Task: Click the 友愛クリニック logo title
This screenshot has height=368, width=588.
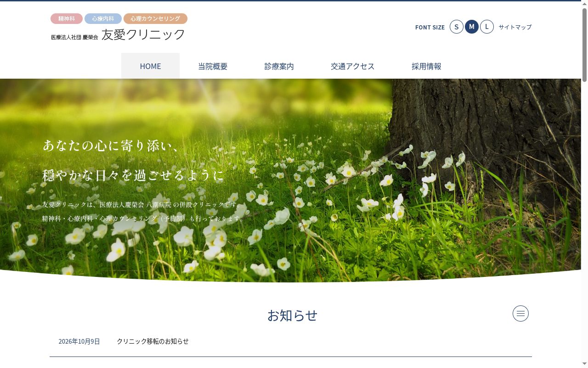Action: coord(143,34)
